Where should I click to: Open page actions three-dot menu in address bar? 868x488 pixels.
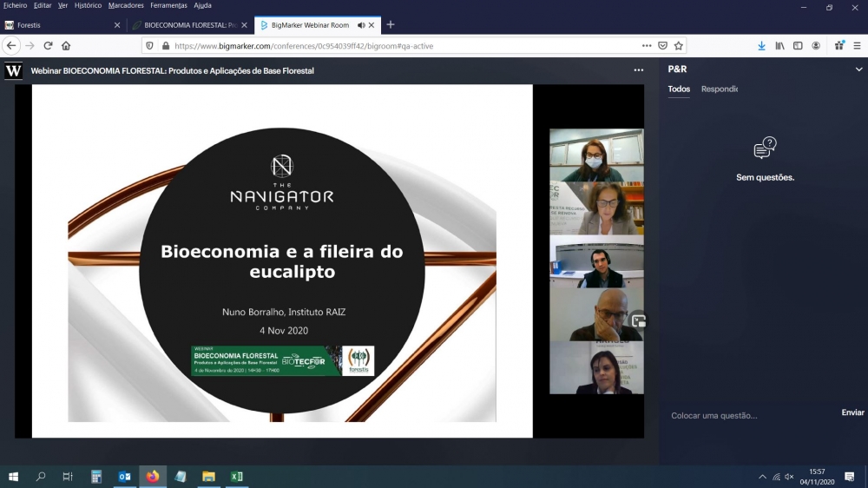(x=647, y=45)
